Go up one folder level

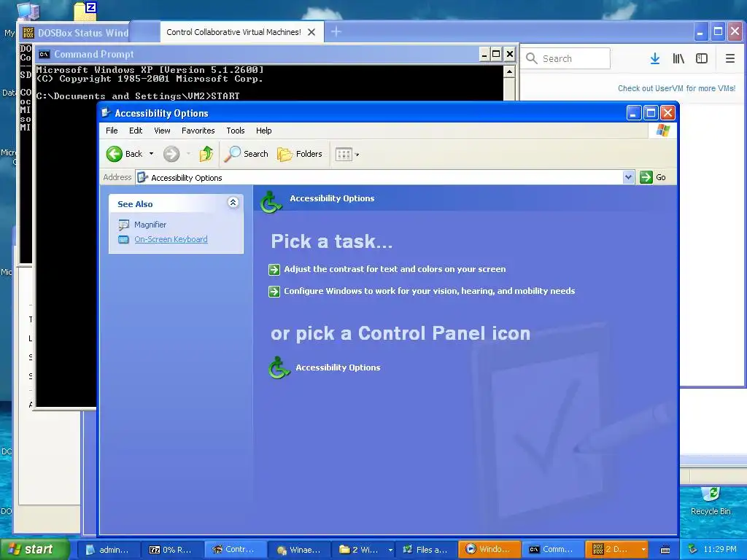(206, 154)
